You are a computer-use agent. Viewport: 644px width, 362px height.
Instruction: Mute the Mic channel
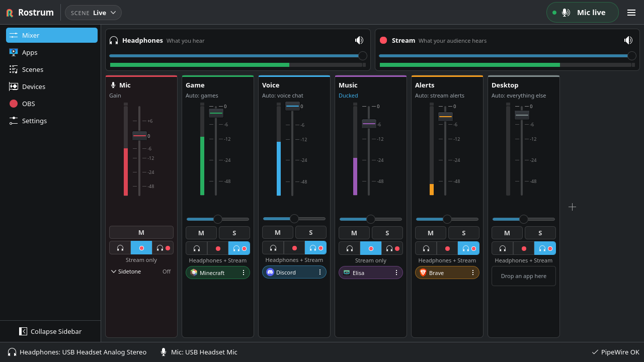(141, 232)
